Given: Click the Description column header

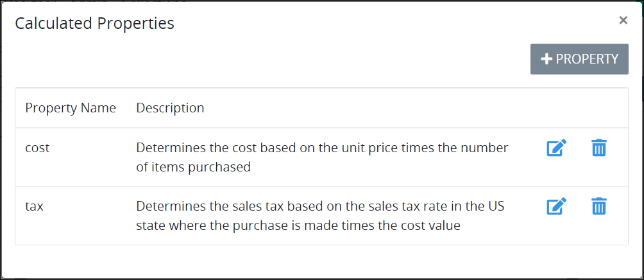Looking at the screenshot, I should tap(170, 108).
